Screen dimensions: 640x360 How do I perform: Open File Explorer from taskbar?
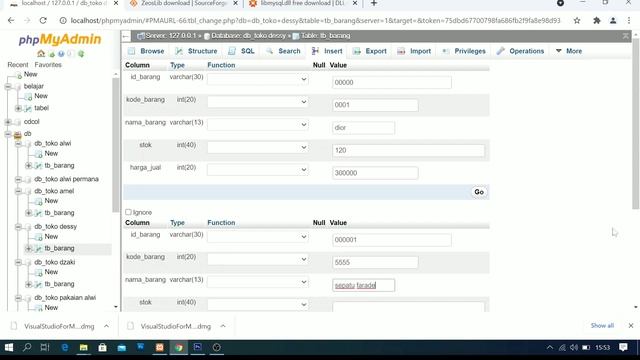tap(84, 347)
